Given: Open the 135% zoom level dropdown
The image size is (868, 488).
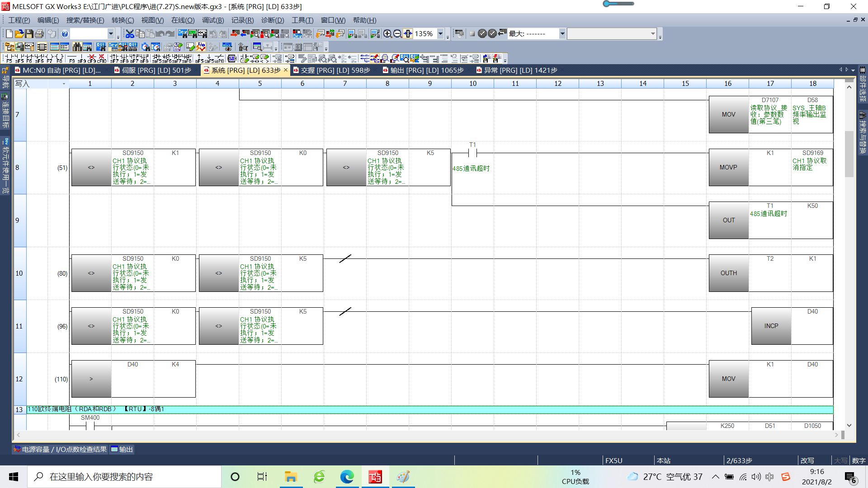Looking at the screenshot, I should click(440, 34).
